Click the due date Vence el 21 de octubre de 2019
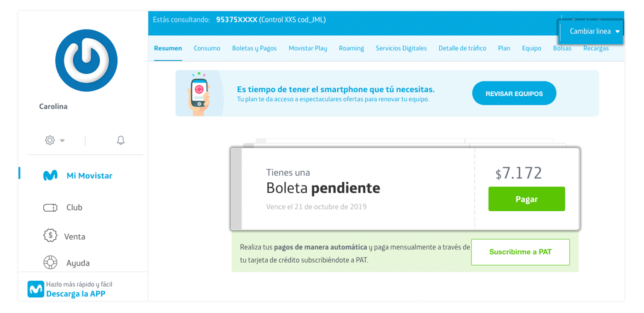Viewport: 644px width, 313px height. pyautogui.click(x=316, y=207)
